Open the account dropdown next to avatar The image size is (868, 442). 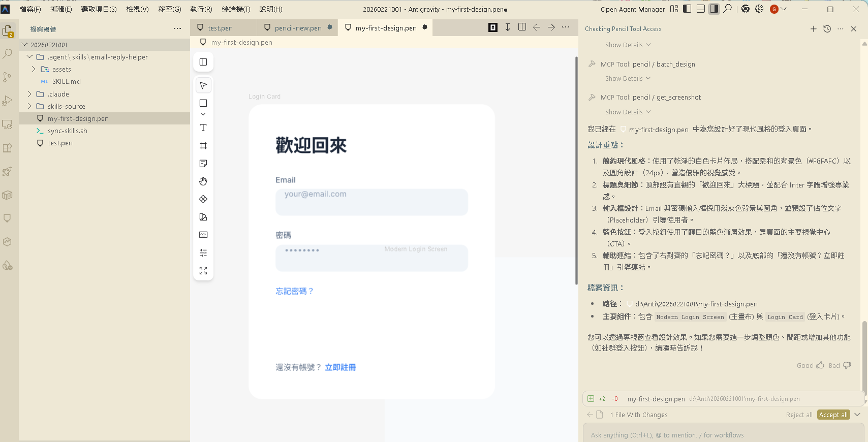[x=784, y=9]
